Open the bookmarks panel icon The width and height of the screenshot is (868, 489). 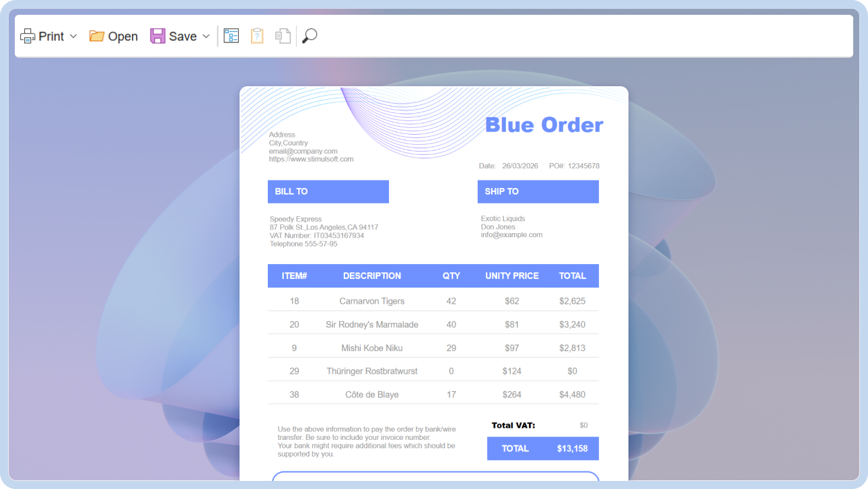[x=231, y=35]
